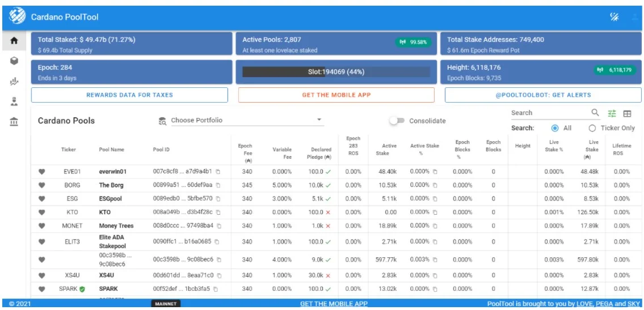Screen dimensions: 644x310
Task: Favorite the ESGpool heart icon
Action: click(41, 199)
